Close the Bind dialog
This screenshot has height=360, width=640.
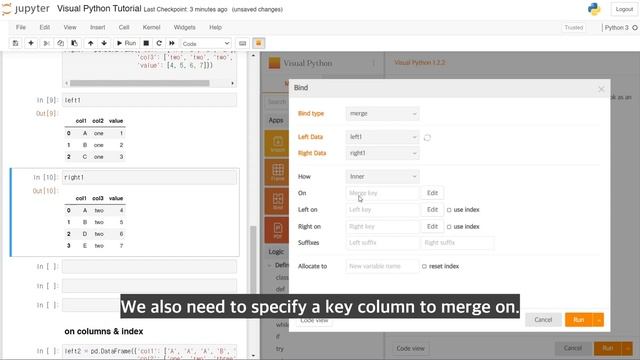601,89
